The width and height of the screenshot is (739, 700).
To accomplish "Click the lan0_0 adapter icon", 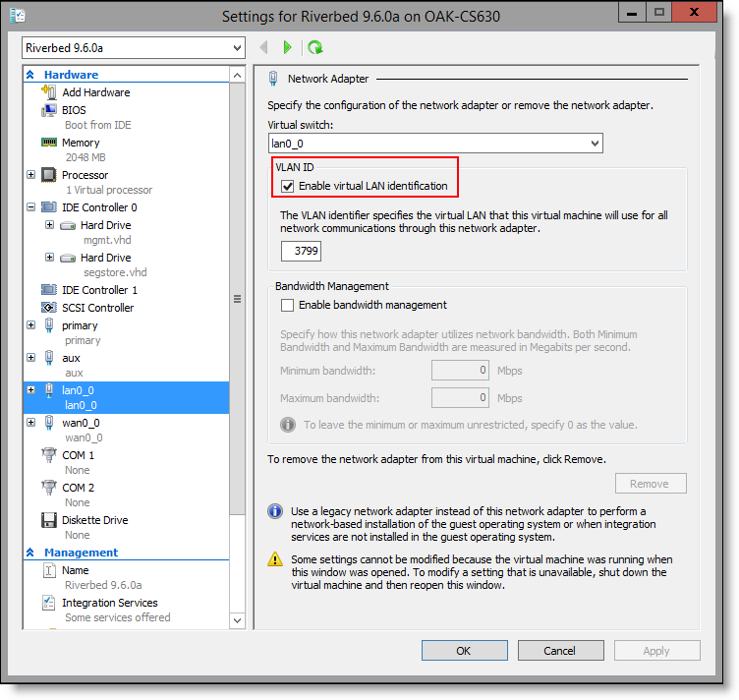I will pos(49,390).
